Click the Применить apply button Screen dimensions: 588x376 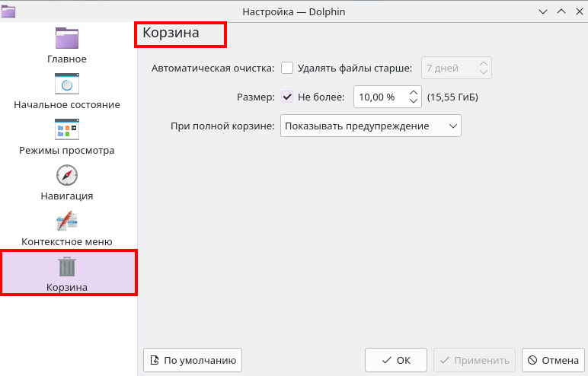click(475, 360)
